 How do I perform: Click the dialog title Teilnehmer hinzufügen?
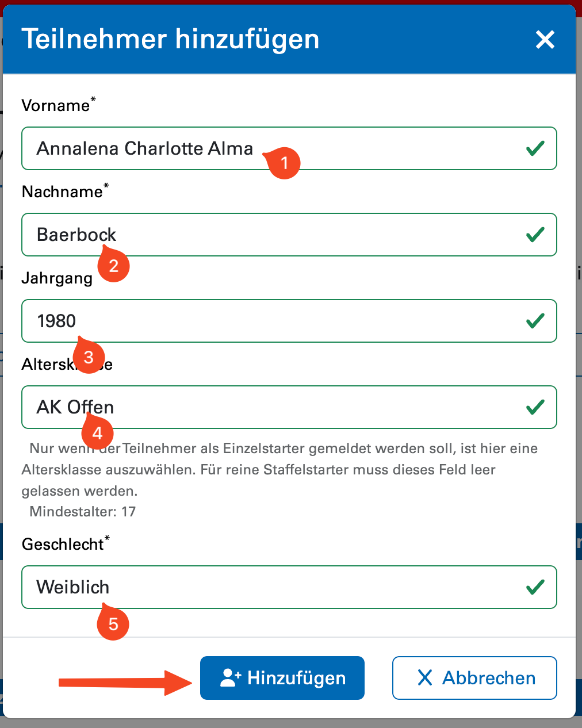point(170,40)
